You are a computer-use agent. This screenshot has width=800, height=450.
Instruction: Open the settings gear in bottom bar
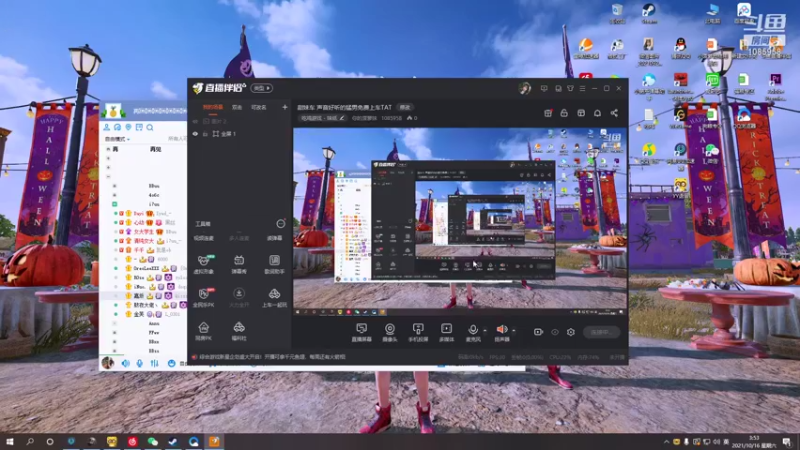[570, 332]
